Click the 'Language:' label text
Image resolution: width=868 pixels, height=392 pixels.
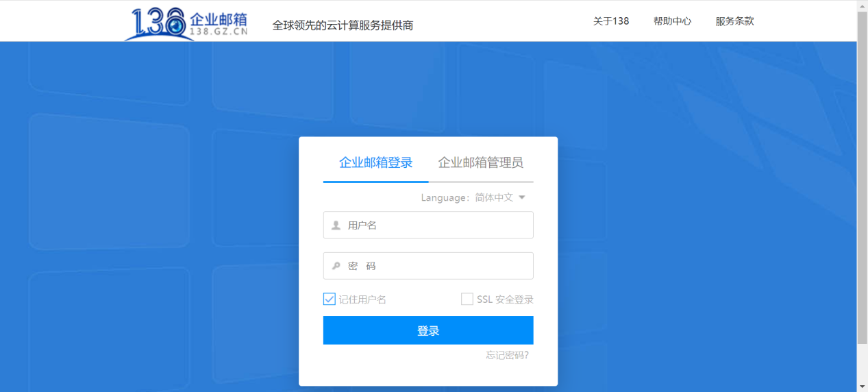(446, 197)
